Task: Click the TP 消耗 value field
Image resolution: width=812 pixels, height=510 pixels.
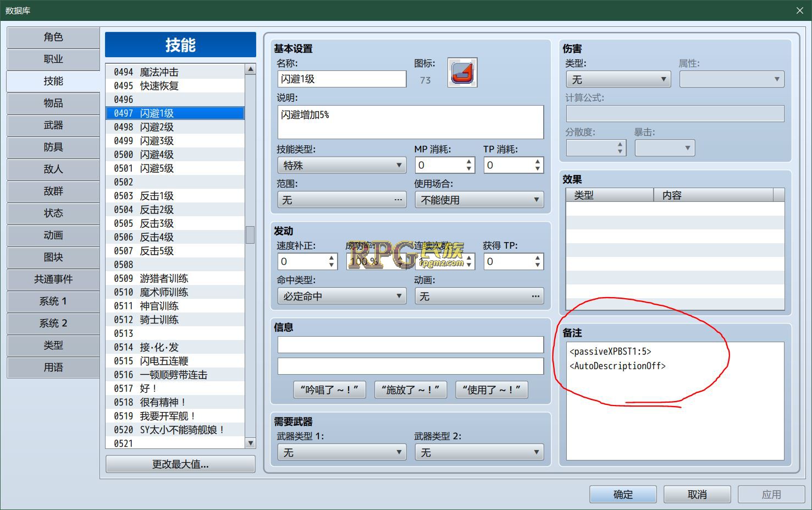Action: [509, 165]
